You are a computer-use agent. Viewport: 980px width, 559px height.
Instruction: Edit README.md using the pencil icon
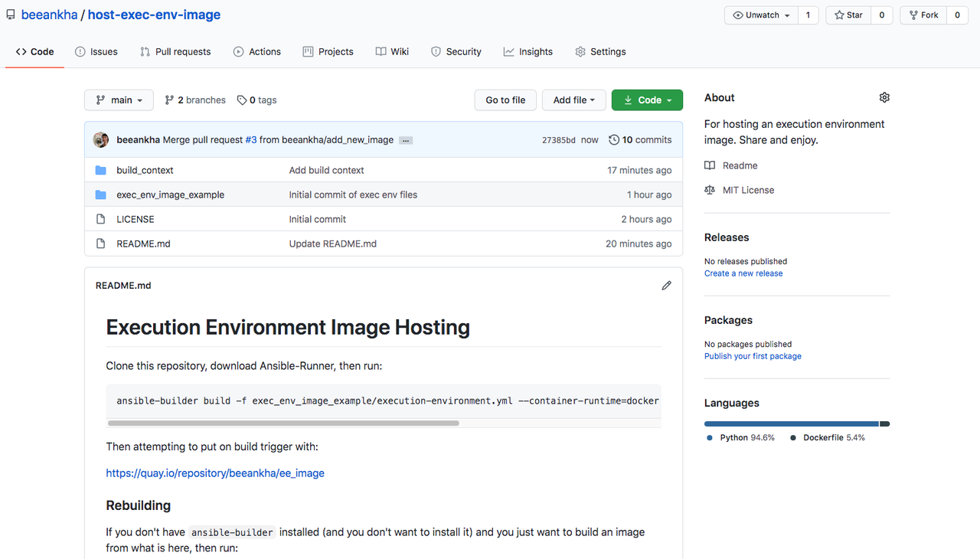click(x=666, y=285)
